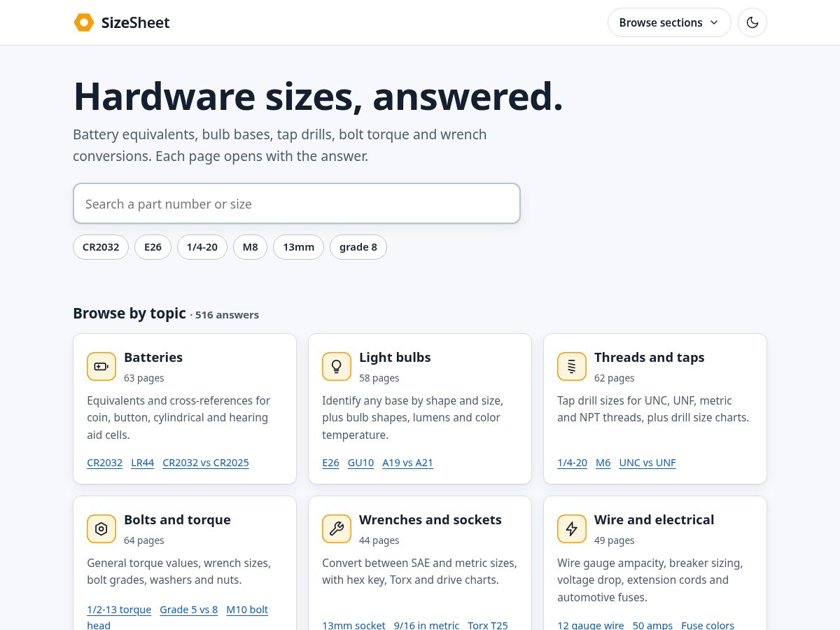Open the Bolts and torque topic heading
840x630 pixels.
[177, 519]
